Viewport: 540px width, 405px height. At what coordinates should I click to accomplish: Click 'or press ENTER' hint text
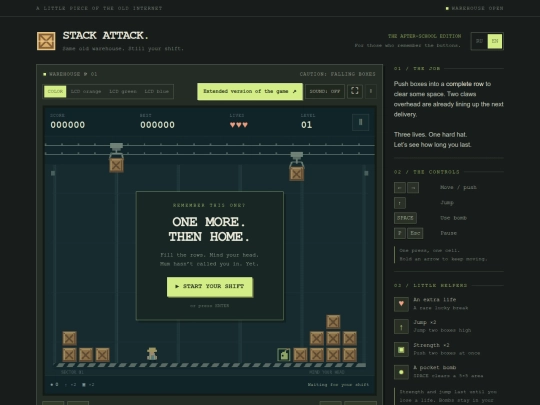coord(209,305)
